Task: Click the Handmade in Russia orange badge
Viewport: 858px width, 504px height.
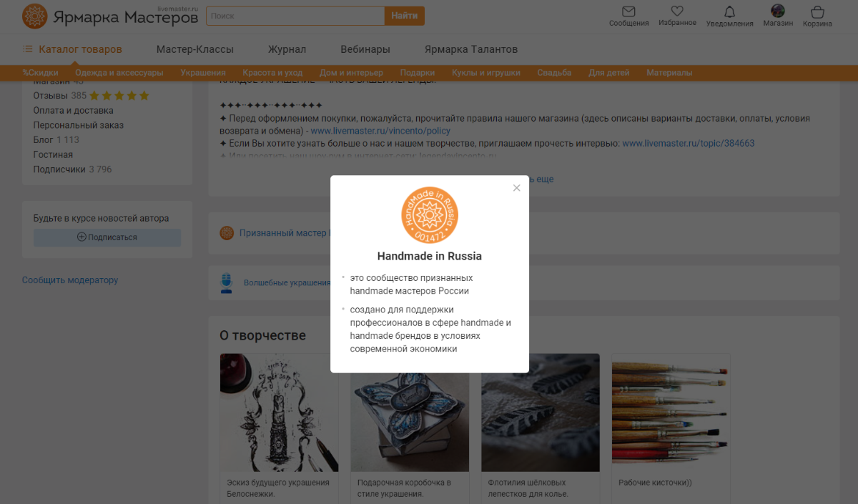Action: 430,214
